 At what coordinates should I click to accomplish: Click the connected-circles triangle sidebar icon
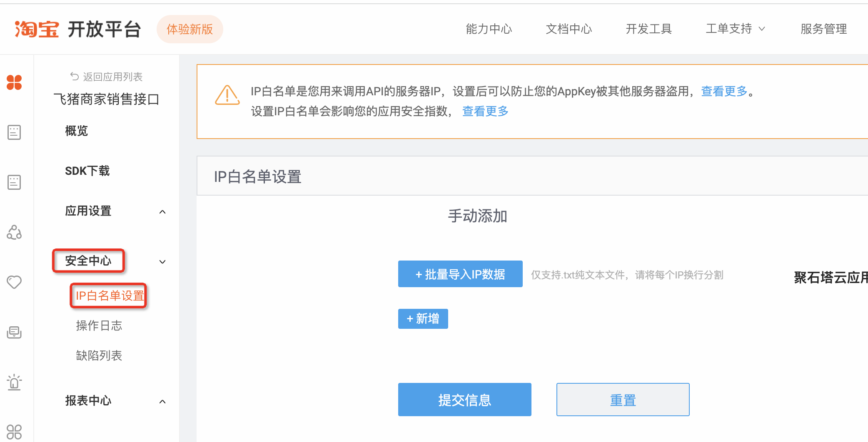pyautogui.click(x=14, y=232)
